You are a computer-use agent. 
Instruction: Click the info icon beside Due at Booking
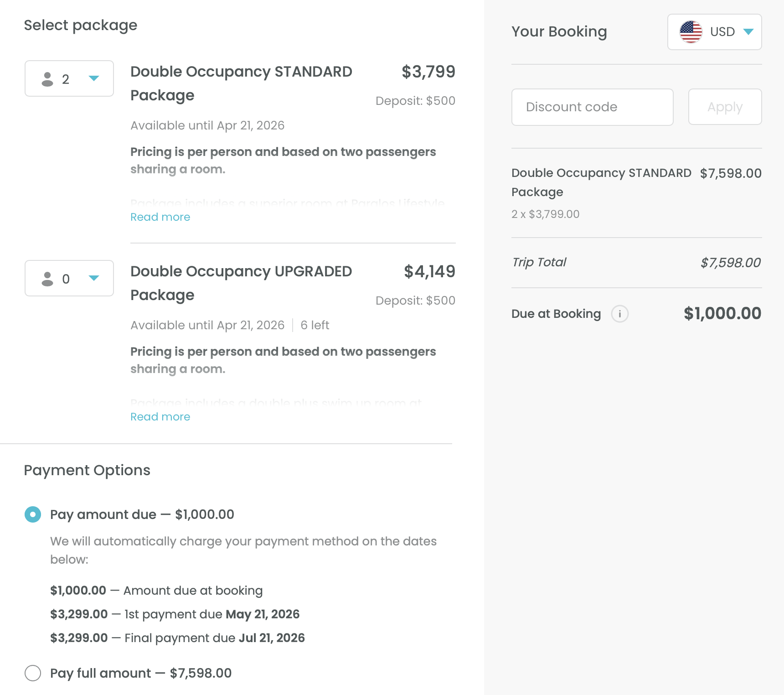619,314
